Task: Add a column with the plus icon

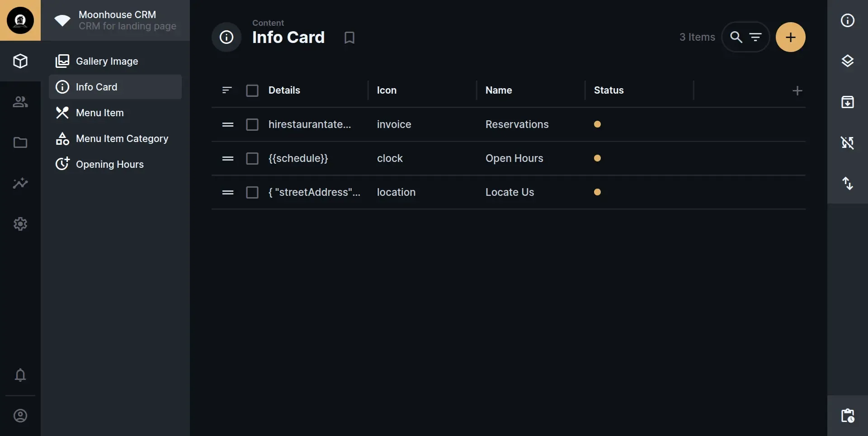Action: 797,90
